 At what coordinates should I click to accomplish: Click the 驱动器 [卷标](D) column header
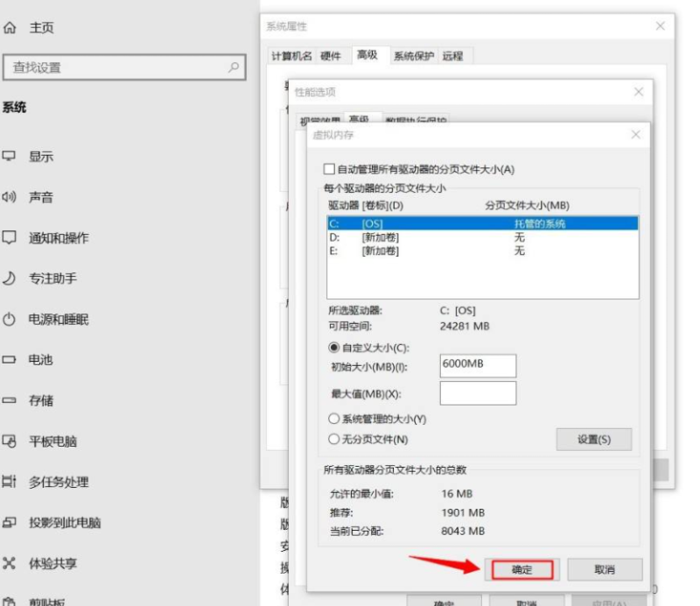pyautogui.click(x=366, y=206)
